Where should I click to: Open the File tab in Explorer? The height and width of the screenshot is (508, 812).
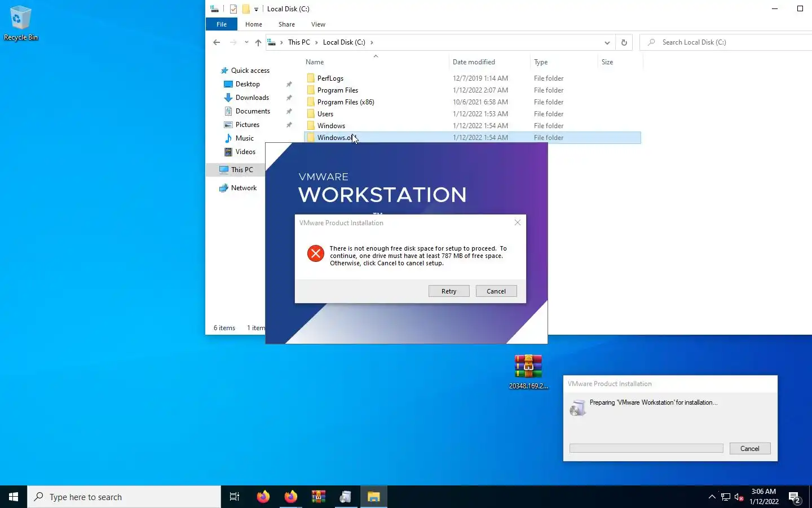(x=222, y=24)
